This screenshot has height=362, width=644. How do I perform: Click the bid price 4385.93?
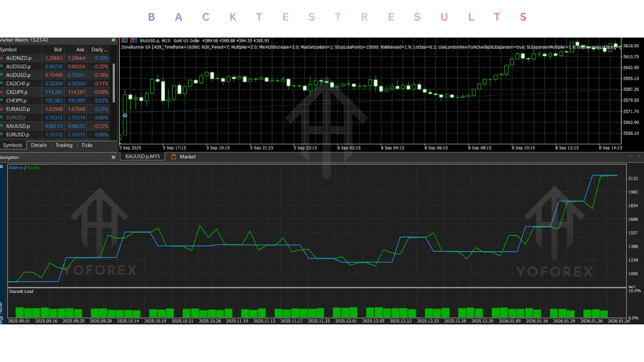(x=54, y=126)
